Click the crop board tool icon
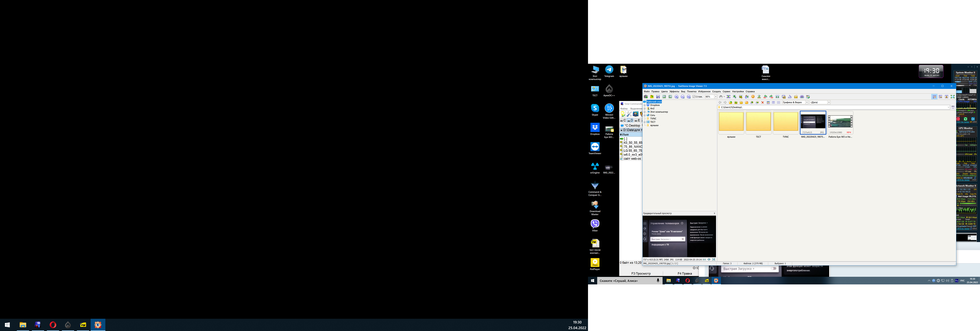The height and width of the screenshot is (331, 980). tap(741, 97)
